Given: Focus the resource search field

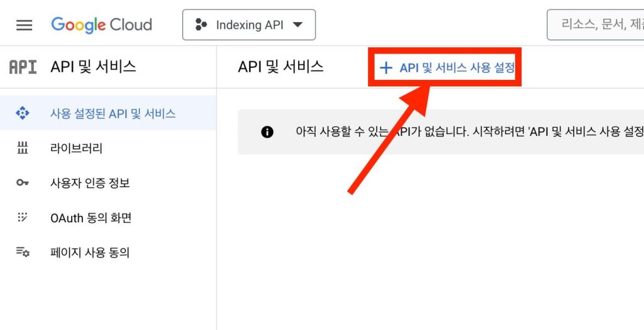Looking at the screenshot, I should (x=597, y=25).
